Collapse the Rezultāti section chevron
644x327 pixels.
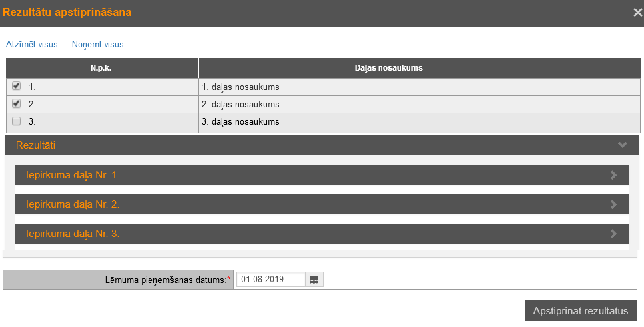(x=622, y=145)
